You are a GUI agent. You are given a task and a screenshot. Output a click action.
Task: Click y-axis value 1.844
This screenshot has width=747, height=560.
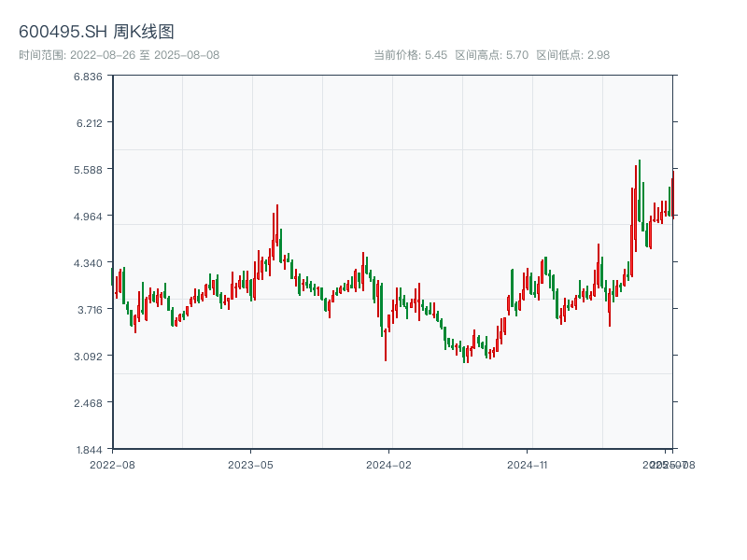pyautogui.click(x=89, y=450)
